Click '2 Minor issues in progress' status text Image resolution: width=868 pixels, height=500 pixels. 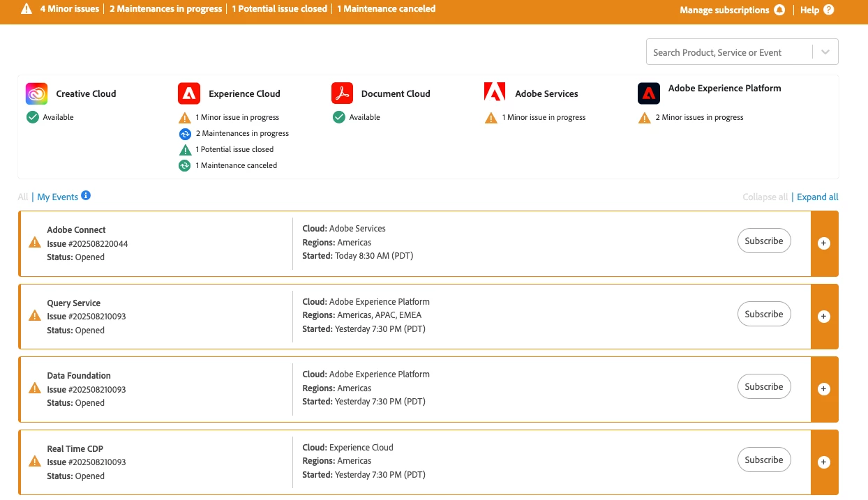699,117
